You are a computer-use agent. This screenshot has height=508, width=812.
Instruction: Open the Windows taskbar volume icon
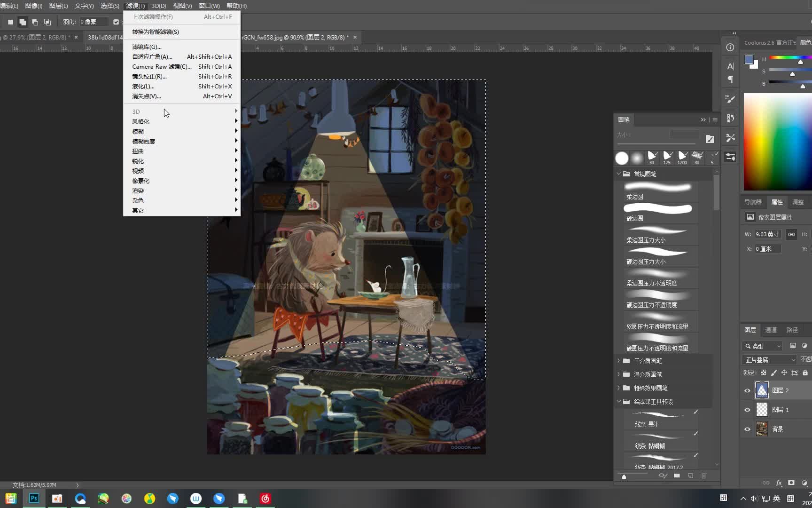754,498
